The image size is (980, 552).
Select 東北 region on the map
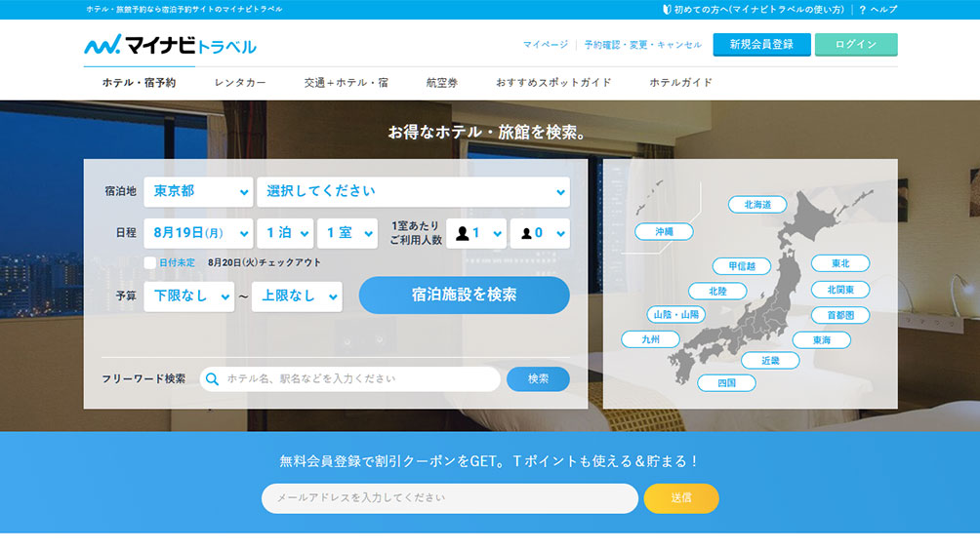[x=840, y=263]
